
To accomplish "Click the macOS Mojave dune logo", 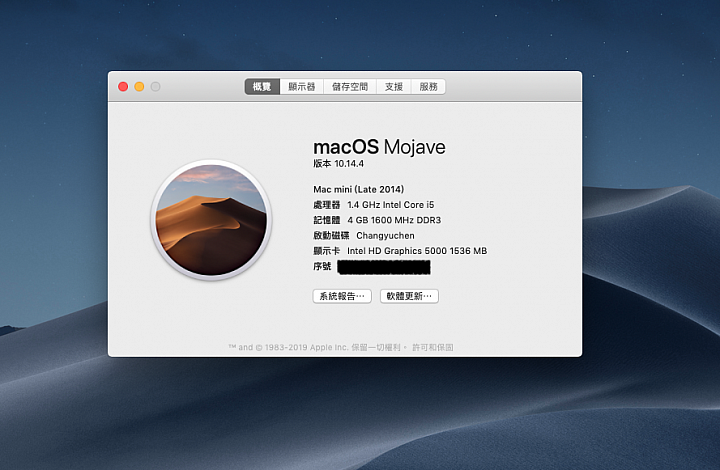I will (x=211, y=220).
